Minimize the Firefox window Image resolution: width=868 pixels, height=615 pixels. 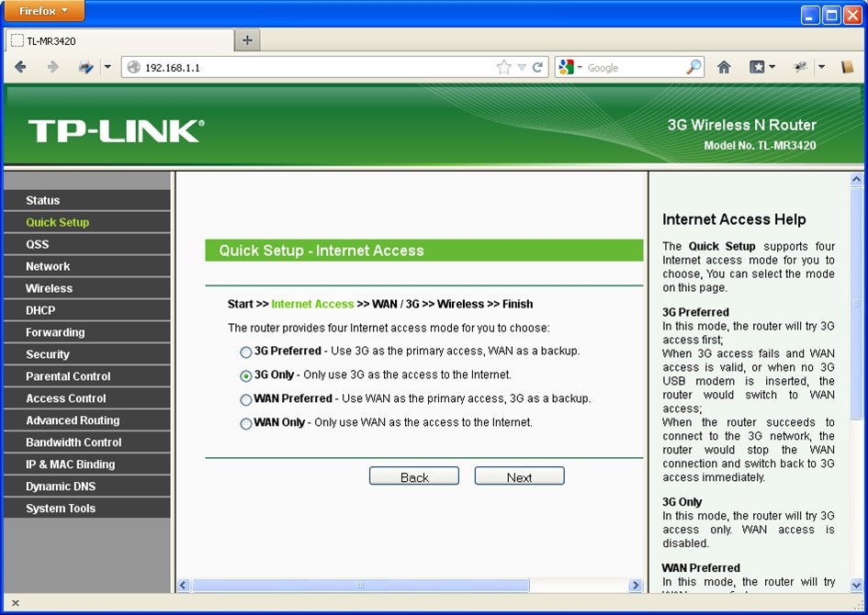(x=810, y=15)
